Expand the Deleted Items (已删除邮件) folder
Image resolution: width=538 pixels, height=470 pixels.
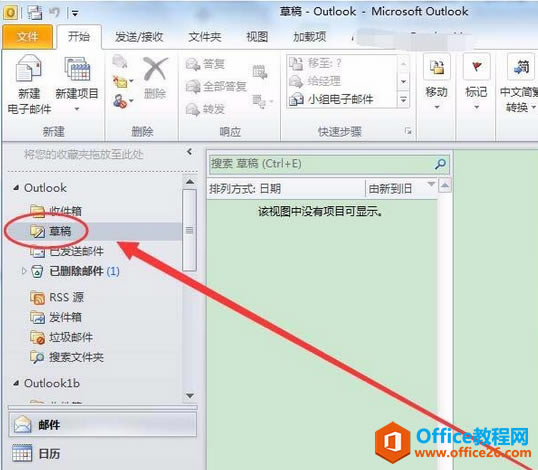point(24,271)
